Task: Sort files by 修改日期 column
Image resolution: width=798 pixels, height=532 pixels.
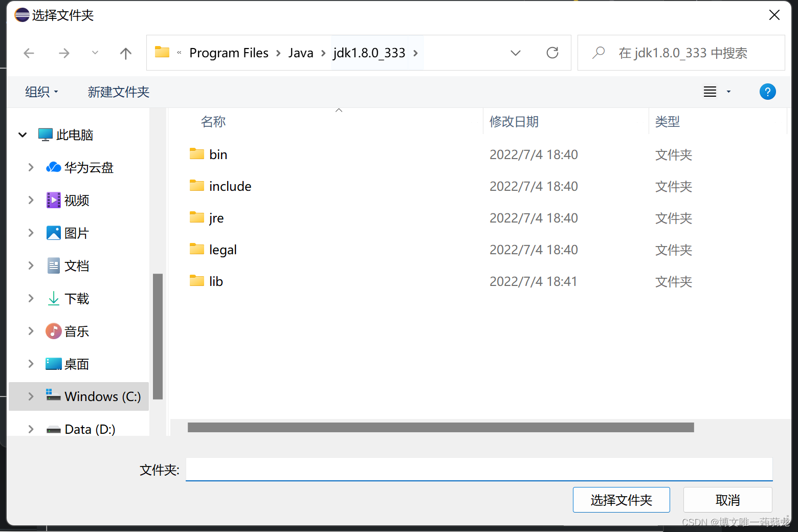Action: pos(514,122)
